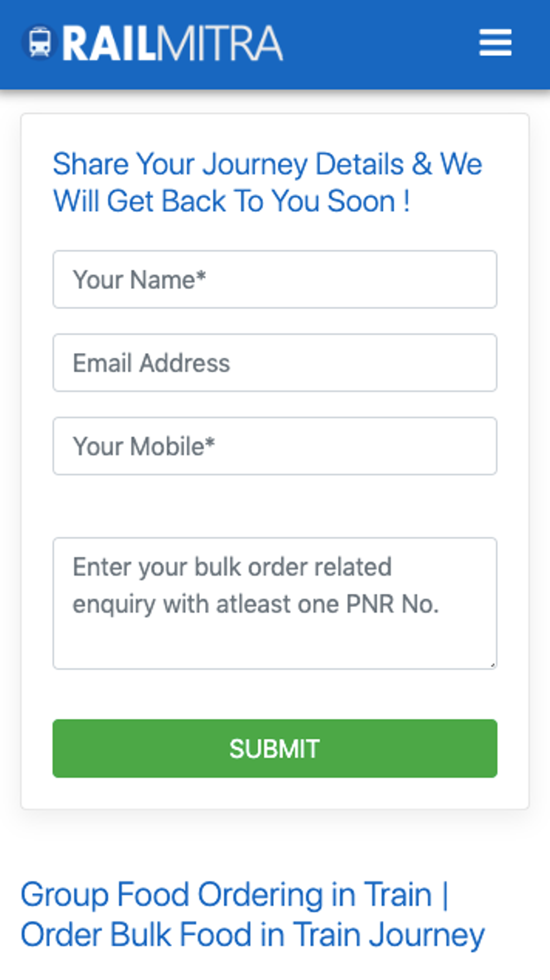Click blank gap between Mobile and enquiry fields
This screenshot has height=980, width=550.
(274, 506)
